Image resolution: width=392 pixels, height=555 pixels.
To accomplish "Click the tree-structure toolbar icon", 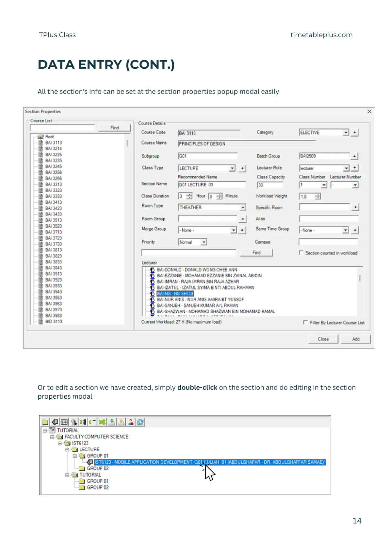I will [x=83, y=422].
